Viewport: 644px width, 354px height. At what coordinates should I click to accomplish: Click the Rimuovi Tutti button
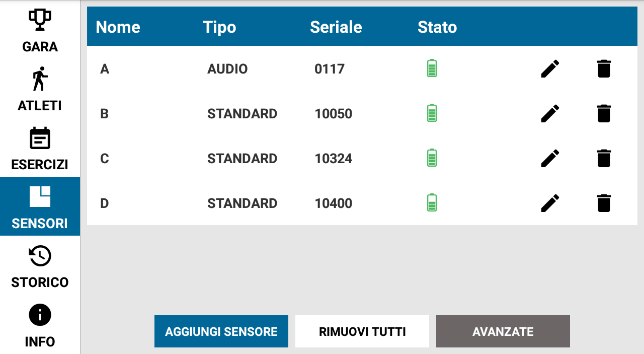[x=362, y=331]
